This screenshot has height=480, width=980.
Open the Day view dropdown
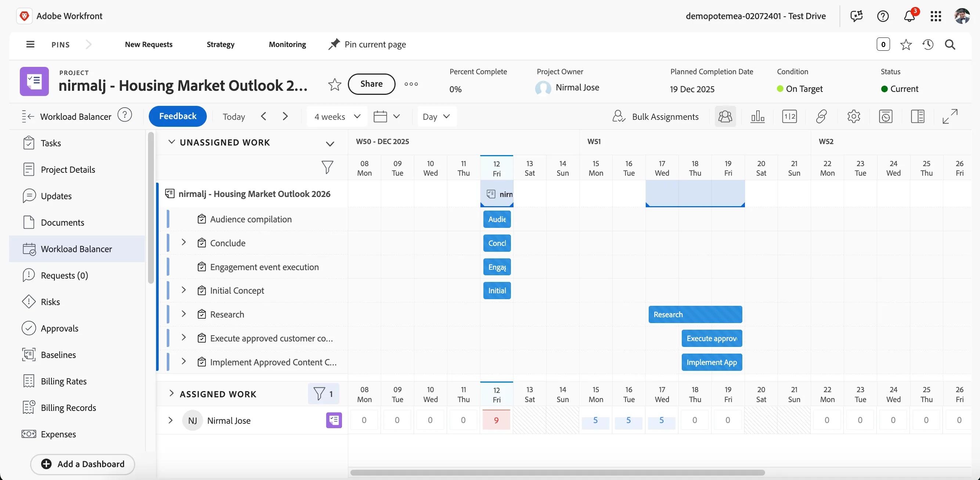pyautogui.click(x=436, y=116)
